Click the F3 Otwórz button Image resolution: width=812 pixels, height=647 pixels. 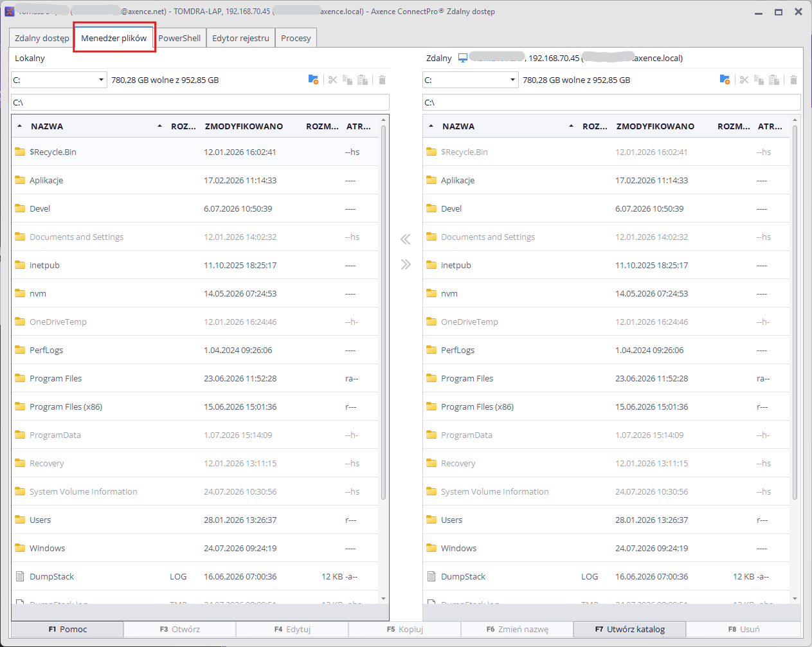180,629
